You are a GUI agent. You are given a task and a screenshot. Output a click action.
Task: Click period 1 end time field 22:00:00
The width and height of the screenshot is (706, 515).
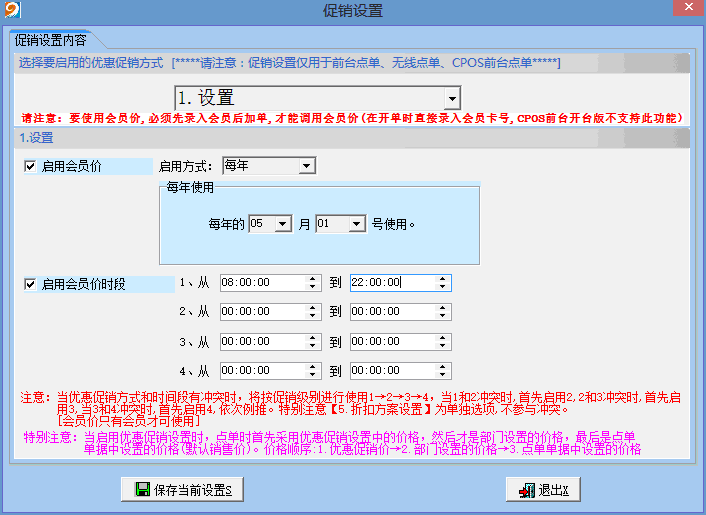390,283
